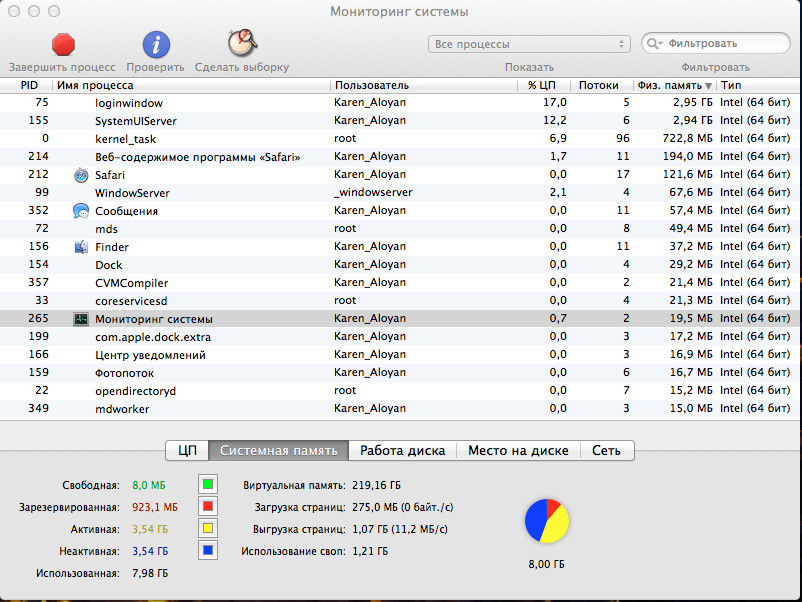Select the Центр уведомлений process row
802x602 pixels.
click(400, 355)
